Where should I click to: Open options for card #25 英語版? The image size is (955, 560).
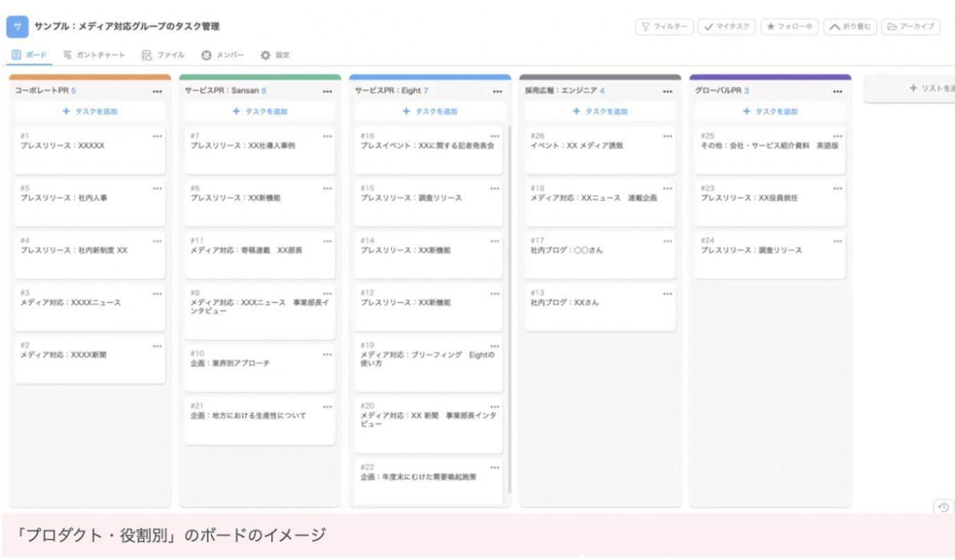point(838,136)
